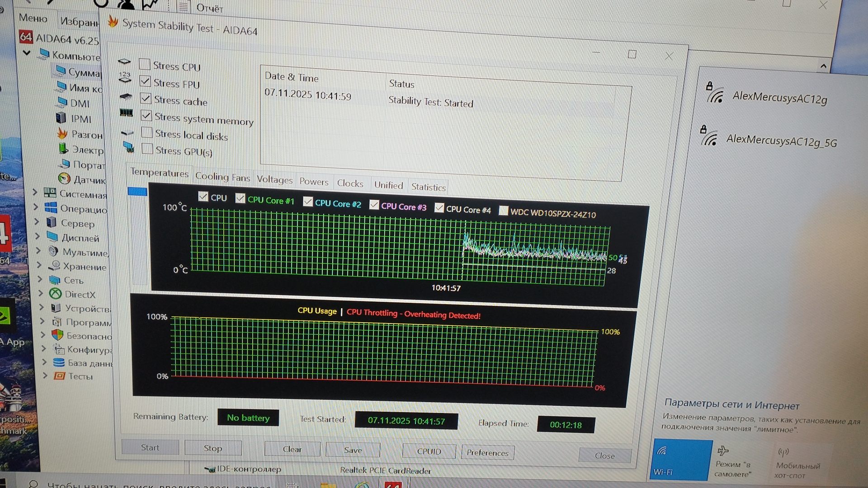
Task: Switch to the Cooling Fans tab
Action: pyautogui.click(x=222, y=177)
